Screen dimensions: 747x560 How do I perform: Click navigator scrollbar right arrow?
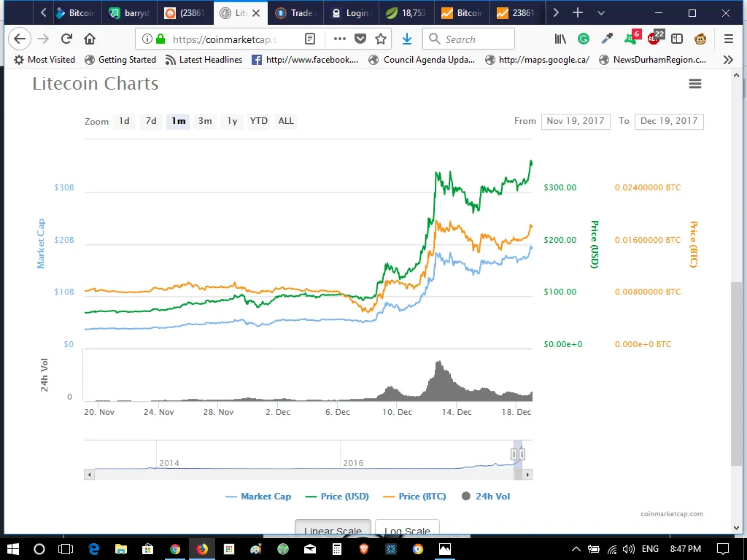coord(527,474)
